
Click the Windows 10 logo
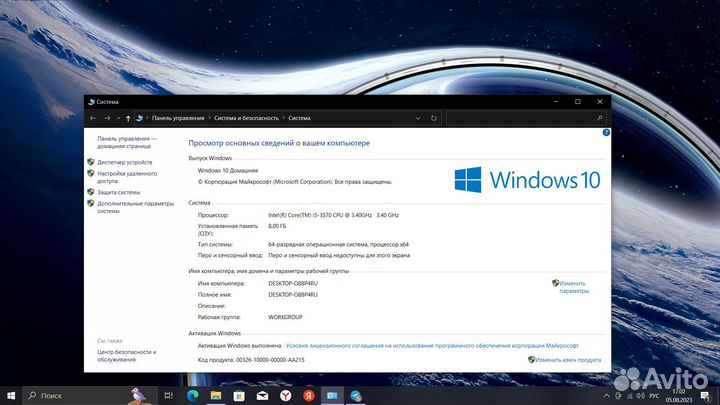(527, 180)
